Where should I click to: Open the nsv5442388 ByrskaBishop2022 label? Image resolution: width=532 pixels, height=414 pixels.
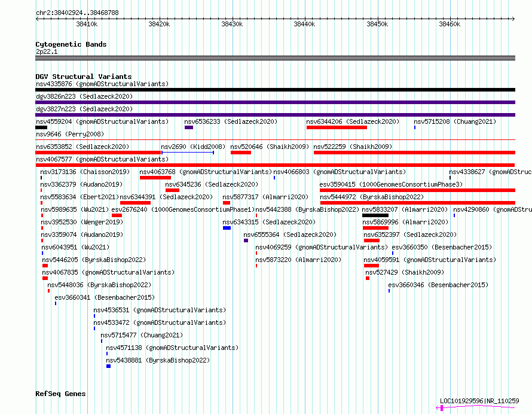click(x=307, y=209)
